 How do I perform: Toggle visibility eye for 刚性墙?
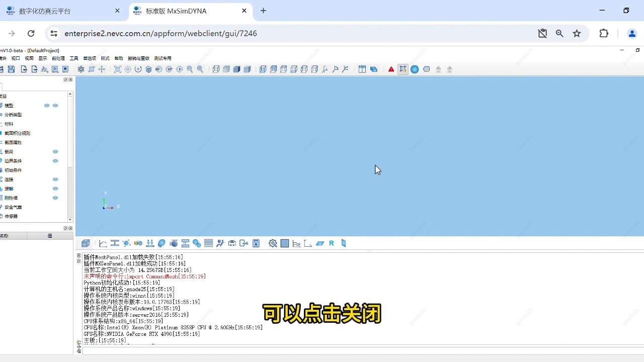pos(55,198)
